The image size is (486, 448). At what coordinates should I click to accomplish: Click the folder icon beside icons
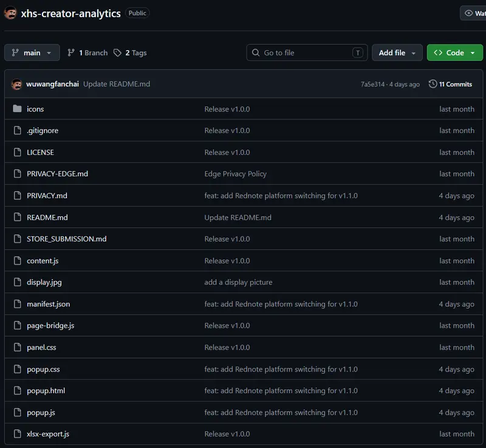click(18, 109)
